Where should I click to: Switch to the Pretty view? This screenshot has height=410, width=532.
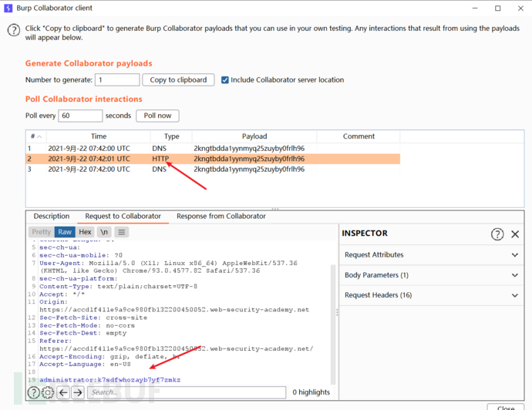coord(42,232)
